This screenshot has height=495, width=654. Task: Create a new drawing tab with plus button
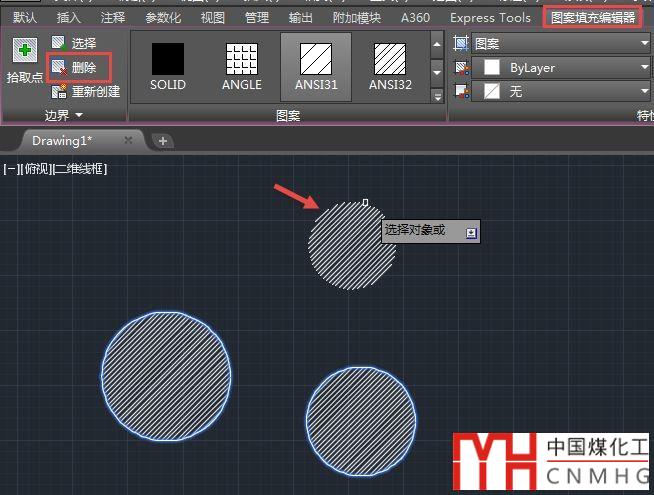(x=163, y=141)
